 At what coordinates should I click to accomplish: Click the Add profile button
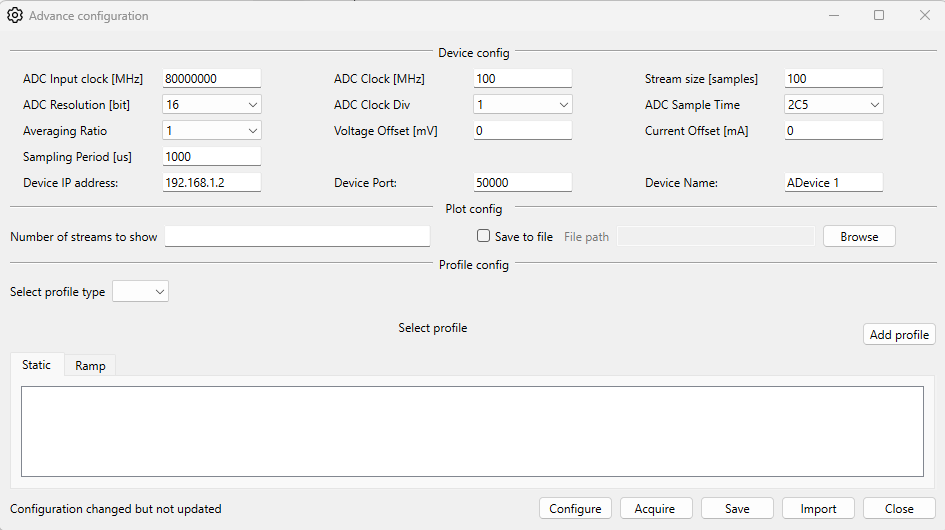pyautogui.click(x=899, y=335)
